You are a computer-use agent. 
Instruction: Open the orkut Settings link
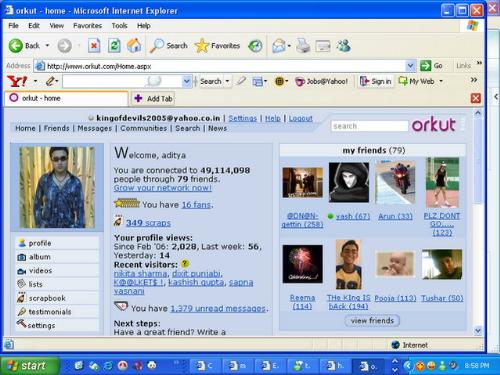243,118
